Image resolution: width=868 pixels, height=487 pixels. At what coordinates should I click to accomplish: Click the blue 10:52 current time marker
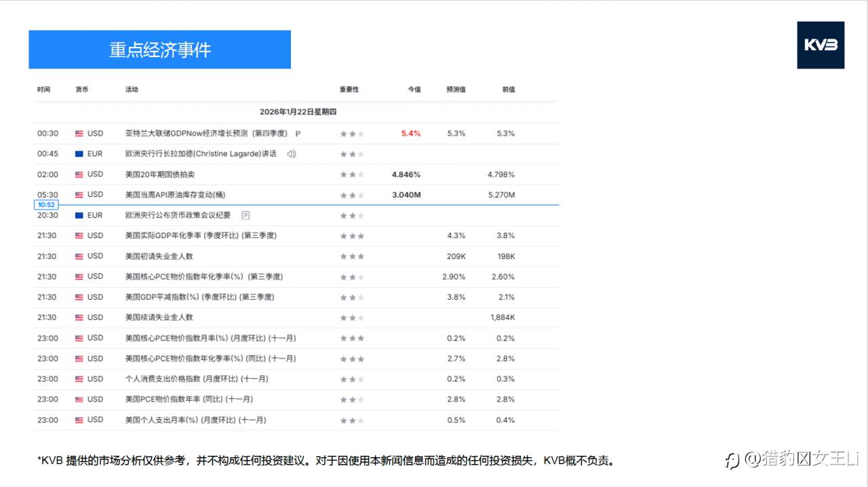point(45,204)
